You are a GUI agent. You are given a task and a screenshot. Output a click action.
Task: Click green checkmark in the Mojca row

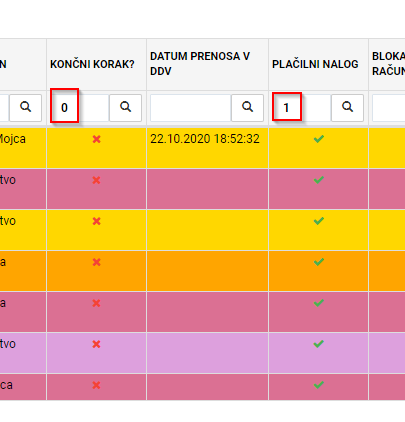(x=319, y=139)
